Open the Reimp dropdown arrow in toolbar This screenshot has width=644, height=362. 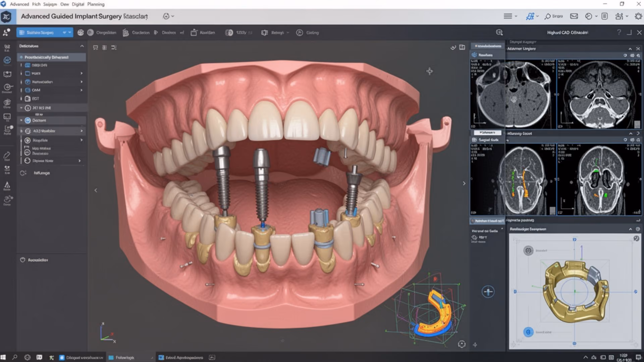[x=288, y=33]
